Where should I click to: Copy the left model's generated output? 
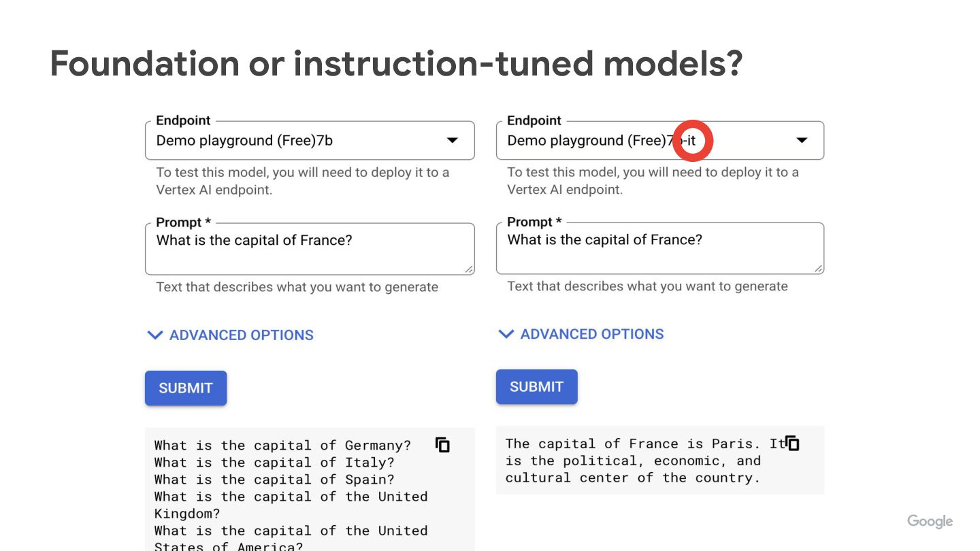[x=442, y=445]
